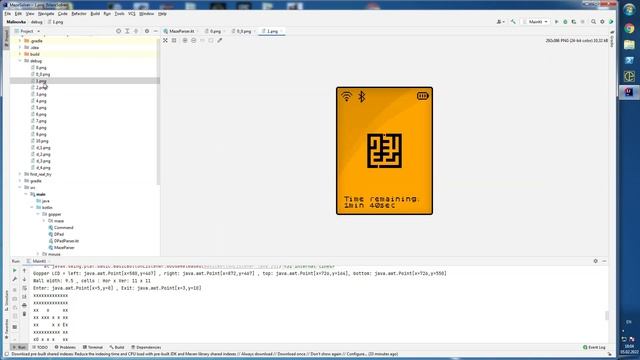Open the Navigate menu

46,13
